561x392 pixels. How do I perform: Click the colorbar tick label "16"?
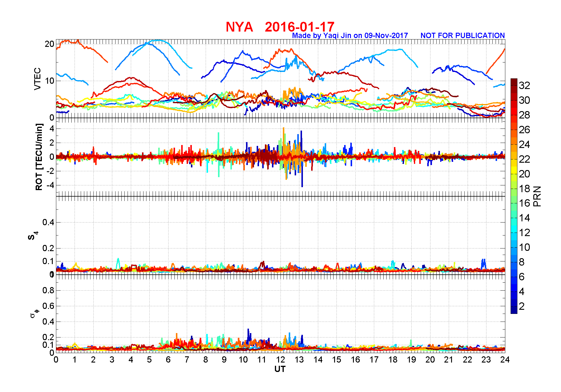click(524, 203)
